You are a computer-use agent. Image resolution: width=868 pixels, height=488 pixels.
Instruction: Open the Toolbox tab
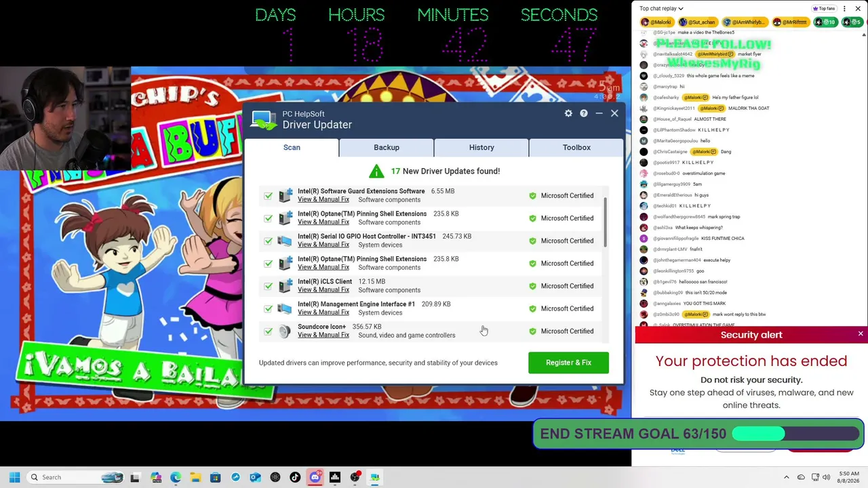pyautogui.click(x=576, y=147)
